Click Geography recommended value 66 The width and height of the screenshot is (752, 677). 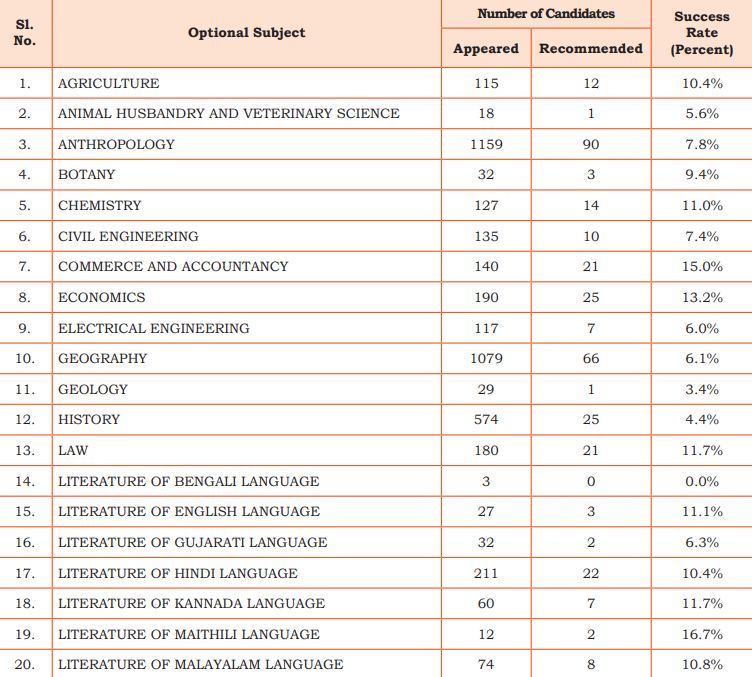coord(591,358)
